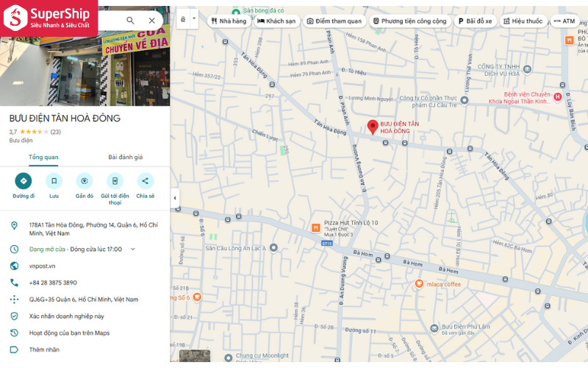Viewport: 588px width, 368px height.
Task: Click the SuperShip logo
Action: (x=49, y=18)
